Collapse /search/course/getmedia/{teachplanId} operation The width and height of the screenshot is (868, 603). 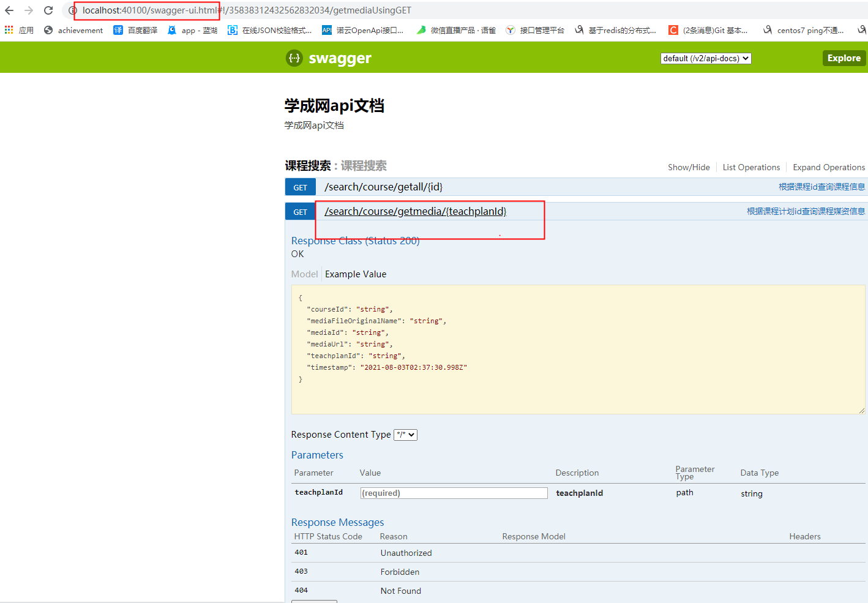point(416,211)
